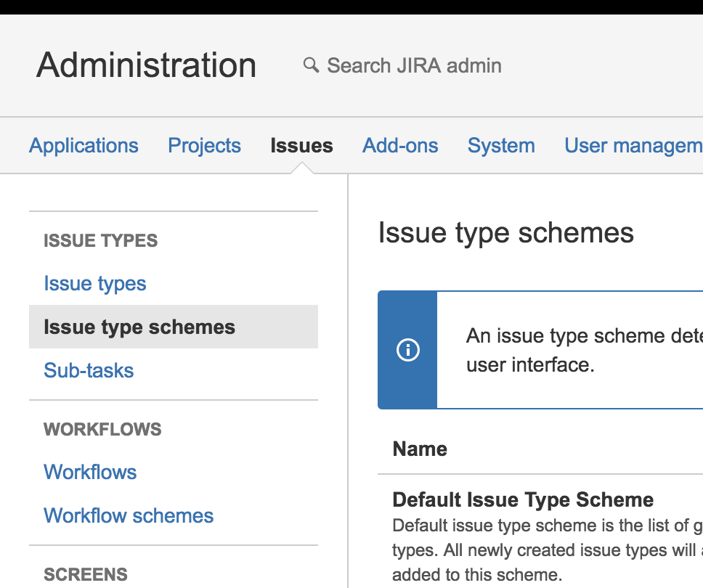Open the System menu
The width and height of the screenshot is (703, 588).
pos(501,145)
